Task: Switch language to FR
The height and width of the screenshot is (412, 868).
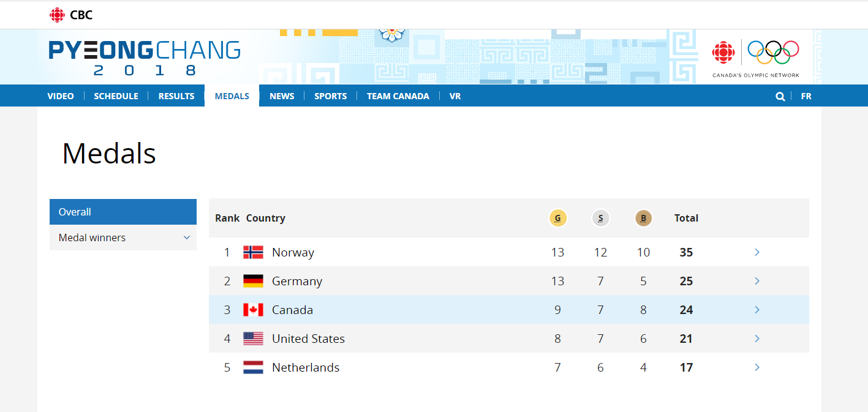Action: click(806, 96)
